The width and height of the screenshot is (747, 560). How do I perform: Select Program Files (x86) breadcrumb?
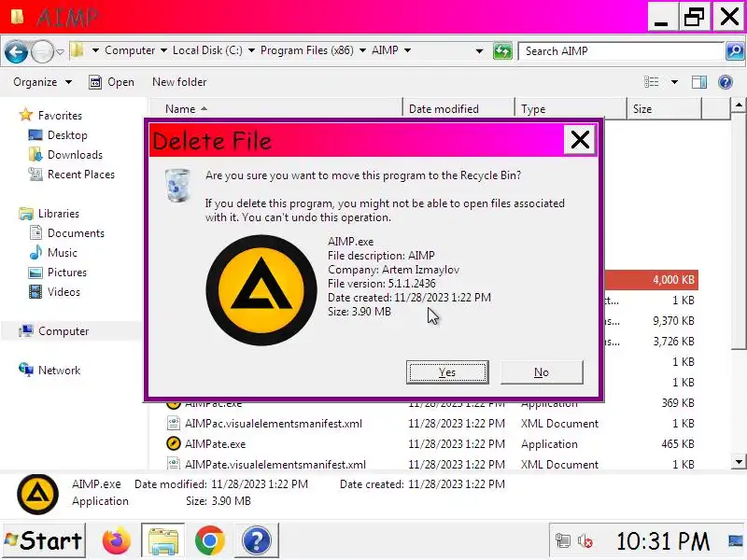pyautogui.click(x=307, y=50)
